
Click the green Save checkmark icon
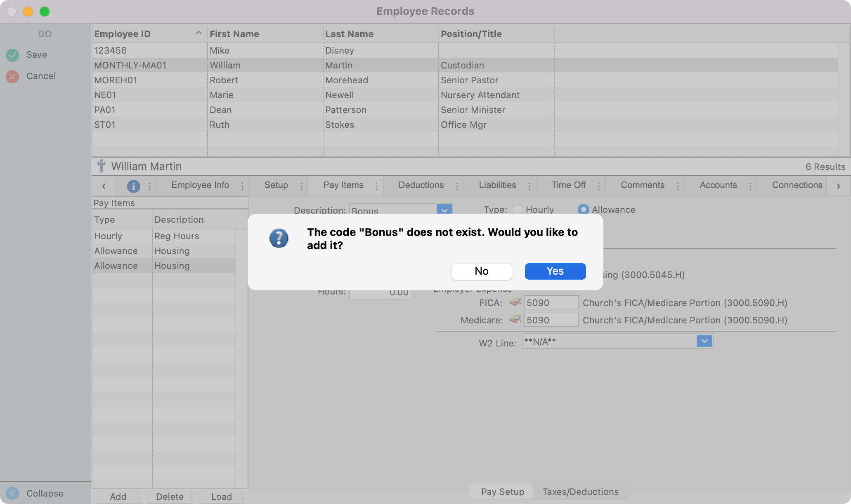(12, 55)
